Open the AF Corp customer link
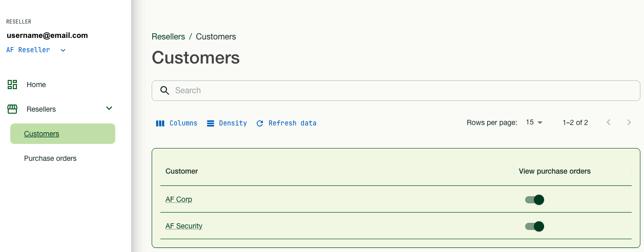The image size is (644, 252). (x=179, y=199)
